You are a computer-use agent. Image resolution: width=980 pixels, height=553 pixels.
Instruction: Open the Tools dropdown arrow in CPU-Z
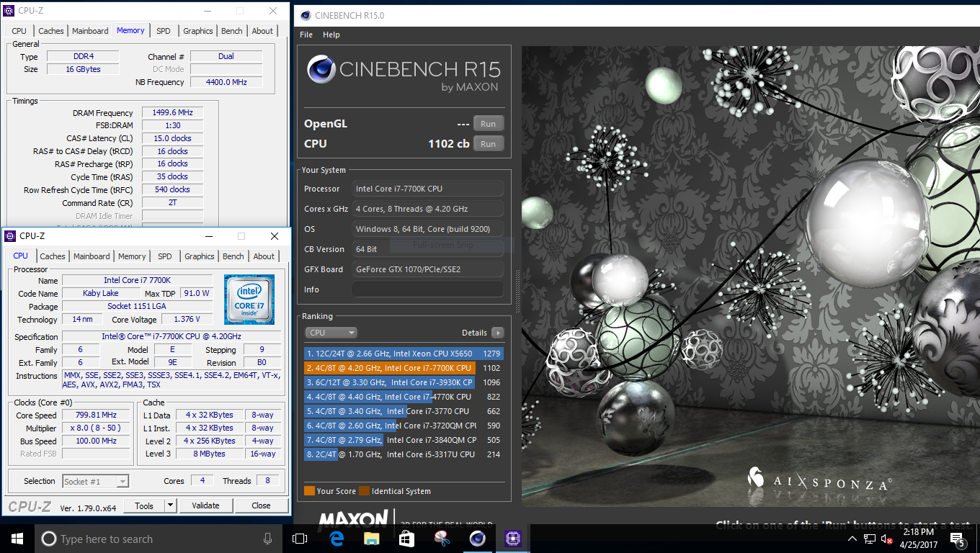[171, 505]
